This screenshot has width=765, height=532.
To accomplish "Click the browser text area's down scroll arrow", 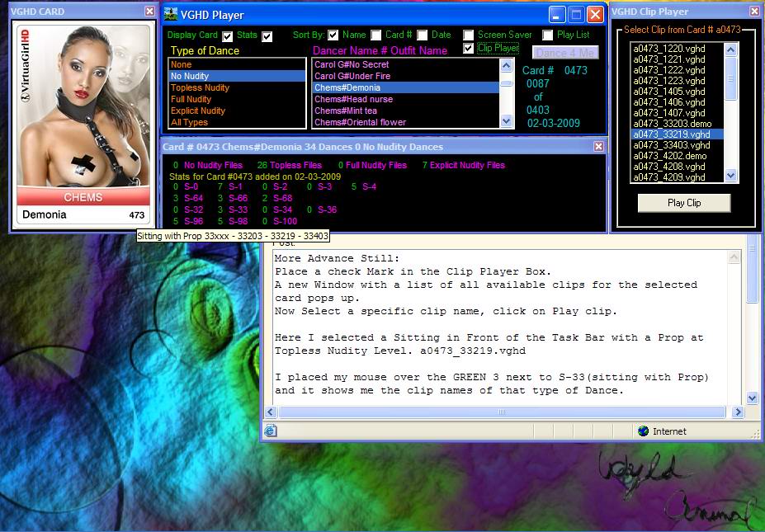I will (x=752, y=398).
